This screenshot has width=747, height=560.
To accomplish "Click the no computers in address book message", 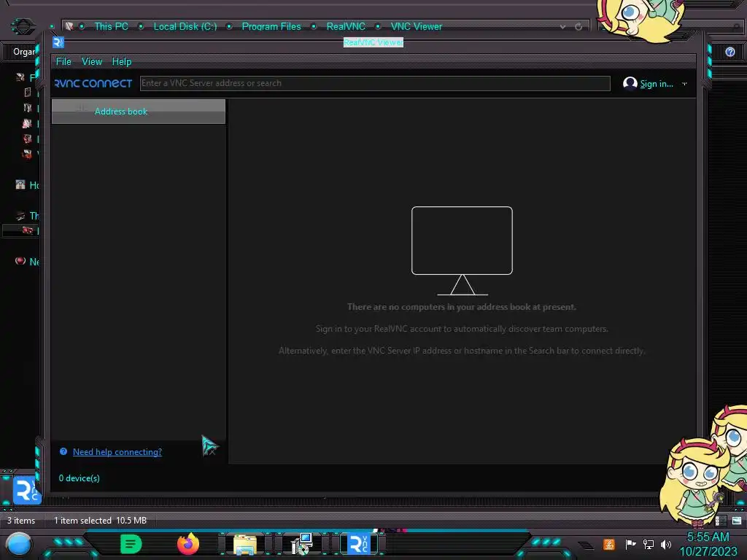I will pyautogui.click(x=462, y=307).
